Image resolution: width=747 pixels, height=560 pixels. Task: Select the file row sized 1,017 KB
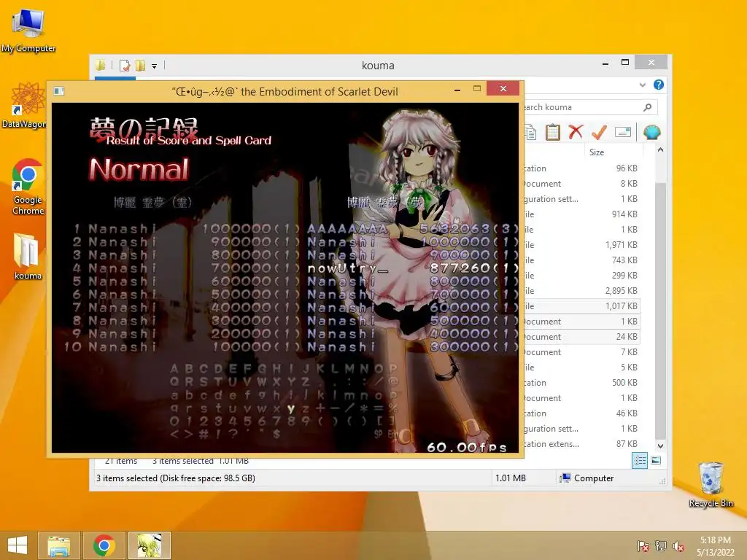(x=581, y=306)
